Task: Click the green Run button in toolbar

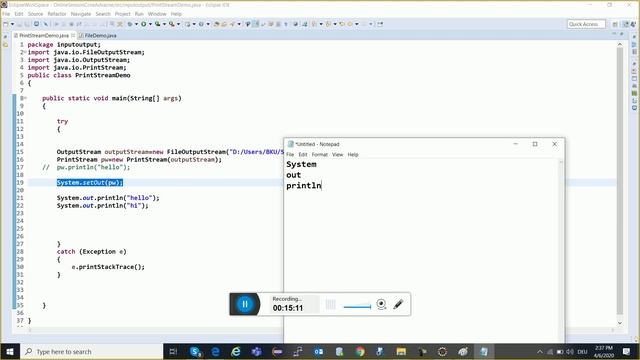Action: [x=143, y=24]
